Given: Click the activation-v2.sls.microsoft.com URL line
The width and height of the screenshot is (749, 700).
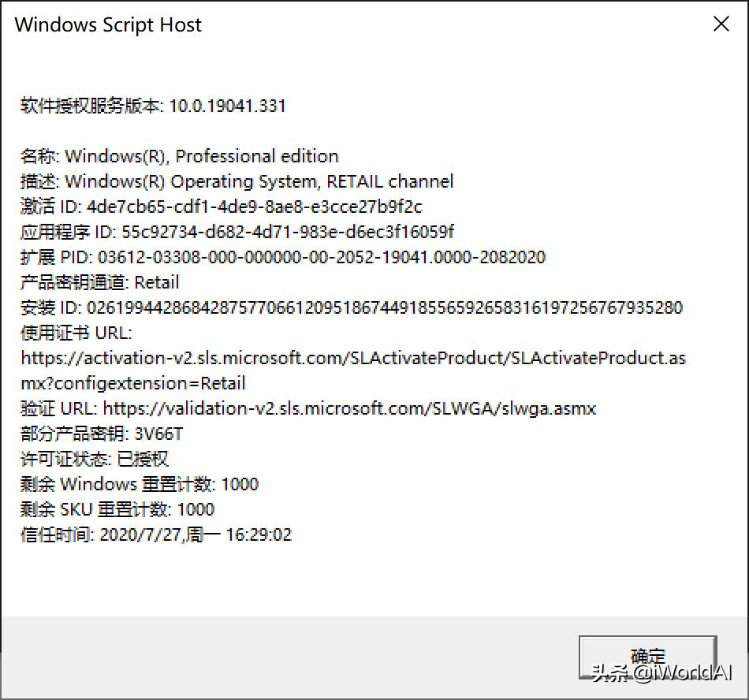Looking at the screenshot, I should [353, 358].
